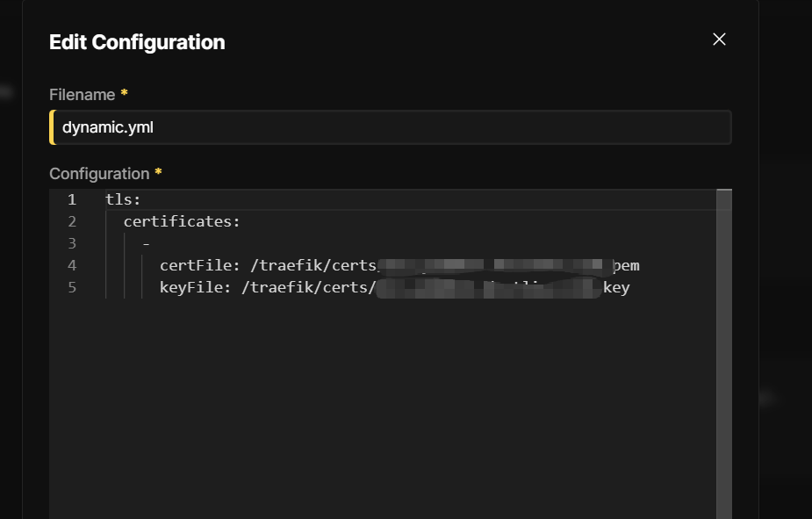
Task: Click the dash on line 3
Action: tap(146, 243)
